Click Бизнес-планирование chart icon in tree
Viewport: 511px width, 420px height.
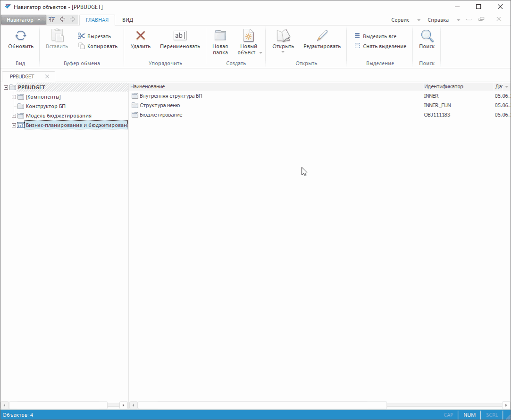pyautogui.click(x=21, y=125)
